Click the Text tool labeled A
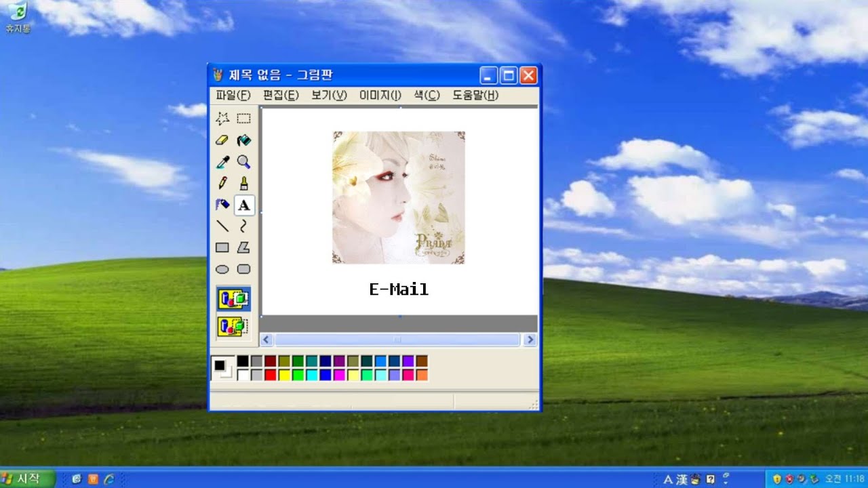Screen dimensions: 868x488 [243, 205]
